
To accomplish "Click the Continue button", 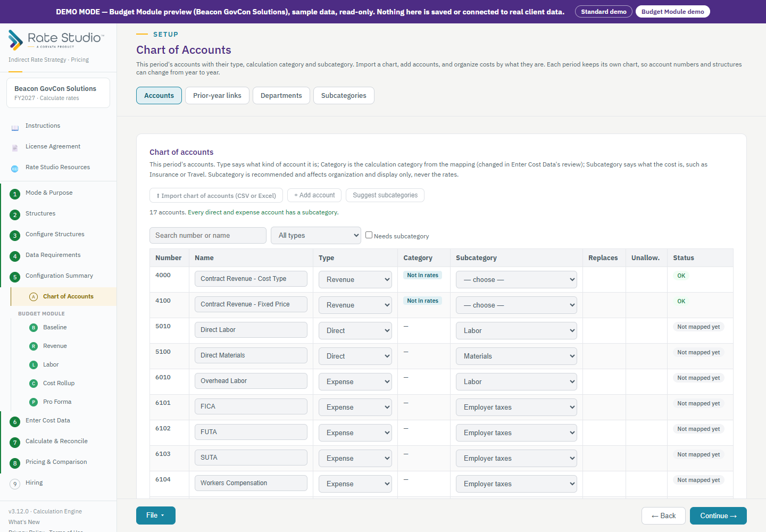I will pos(718,516).
